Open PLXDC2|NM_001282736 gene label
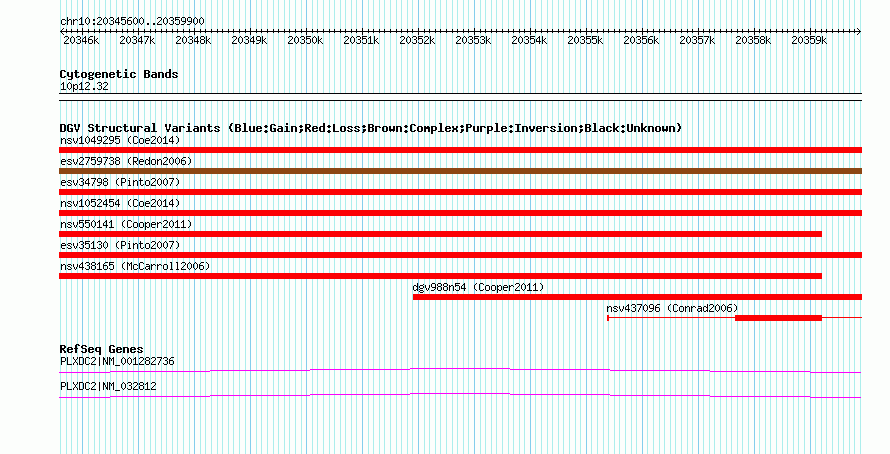Viewport: 890px width, 454px height. click(x=117, y=361)
